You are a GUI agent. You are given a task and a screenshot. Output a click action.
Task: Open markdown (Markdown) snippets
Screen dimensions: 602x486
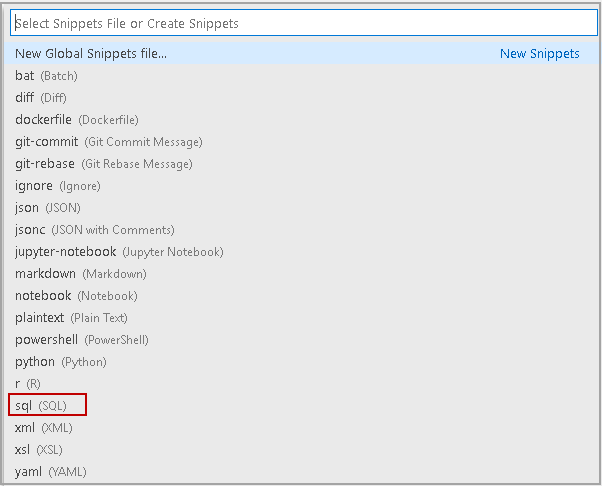80,274
